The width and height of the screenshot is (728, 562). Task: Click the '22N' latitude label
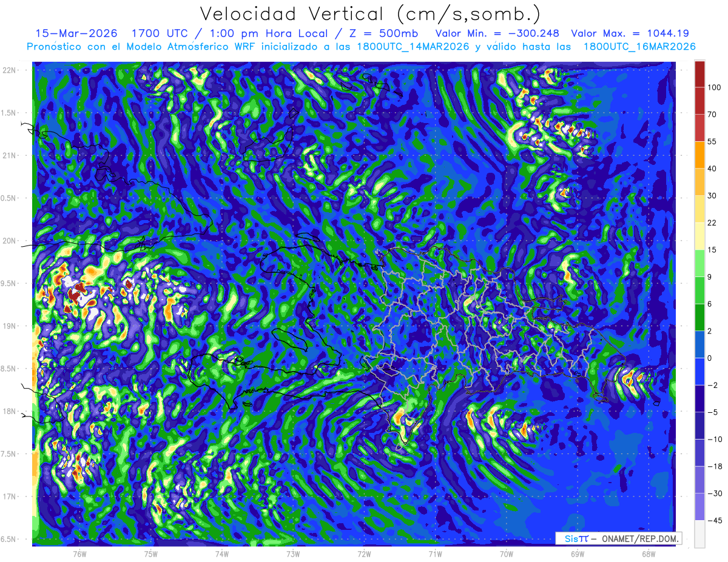(10, 70)
